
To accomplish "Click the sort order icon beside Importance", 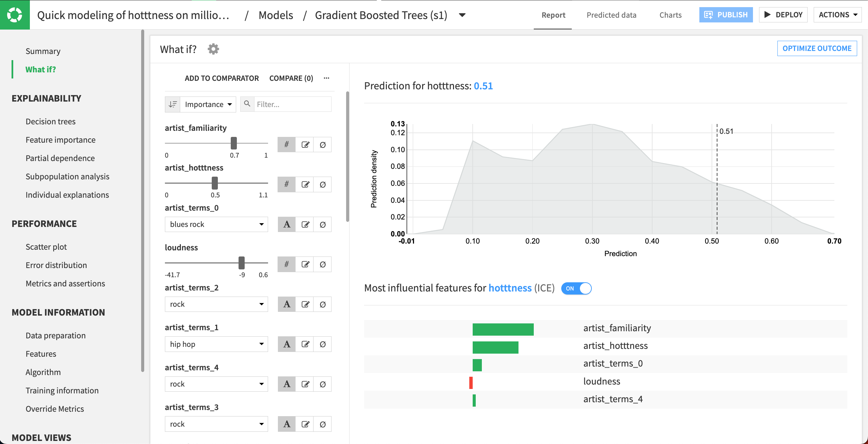I will click(172, 104).
